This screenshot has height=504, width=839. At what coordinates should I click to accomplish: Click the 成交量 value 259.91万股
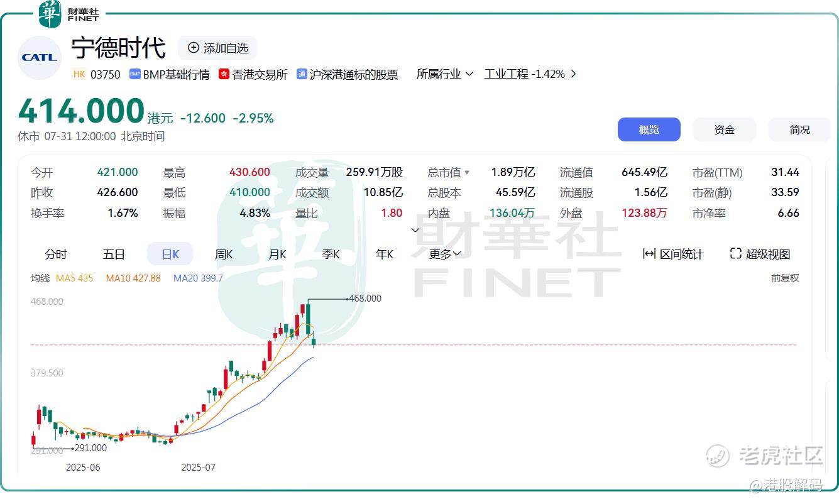(375, 172)
